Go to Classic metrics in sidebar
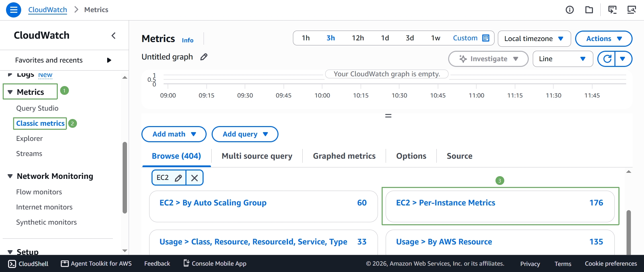 point(40,123)
